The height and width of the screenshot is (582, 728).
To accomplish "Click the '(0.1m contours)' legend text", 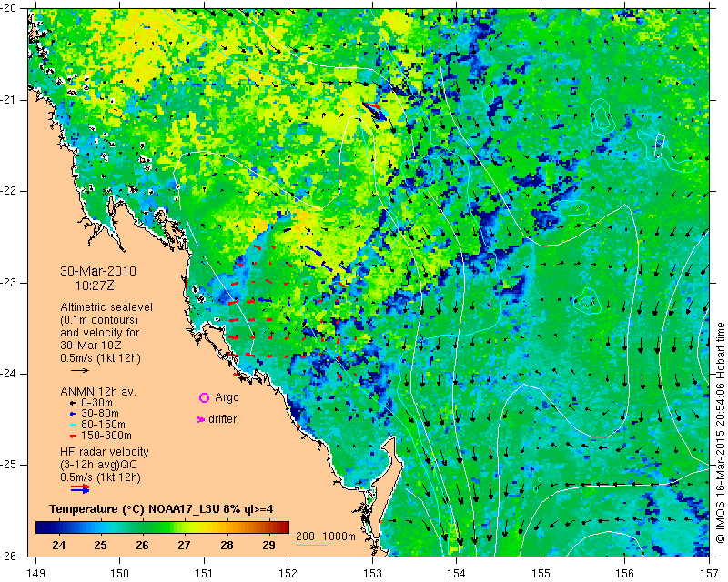I will (99, 320).
